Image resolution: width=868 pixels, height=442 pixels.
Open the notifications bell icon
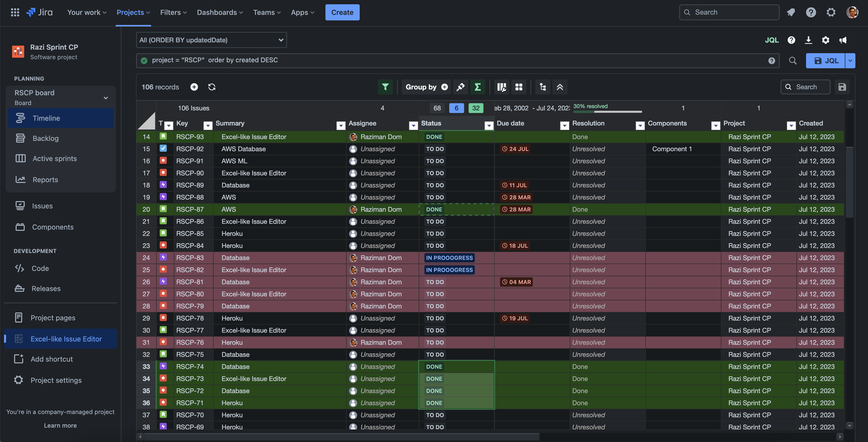tap(790, 13)
